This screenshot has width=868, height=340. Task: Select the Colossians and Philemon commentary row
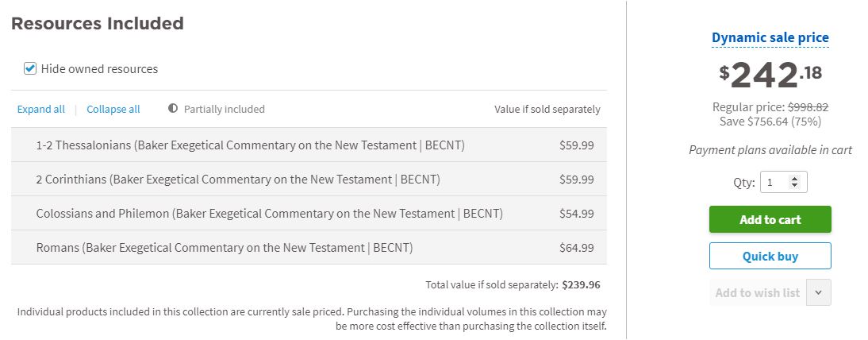pos(269,214)
